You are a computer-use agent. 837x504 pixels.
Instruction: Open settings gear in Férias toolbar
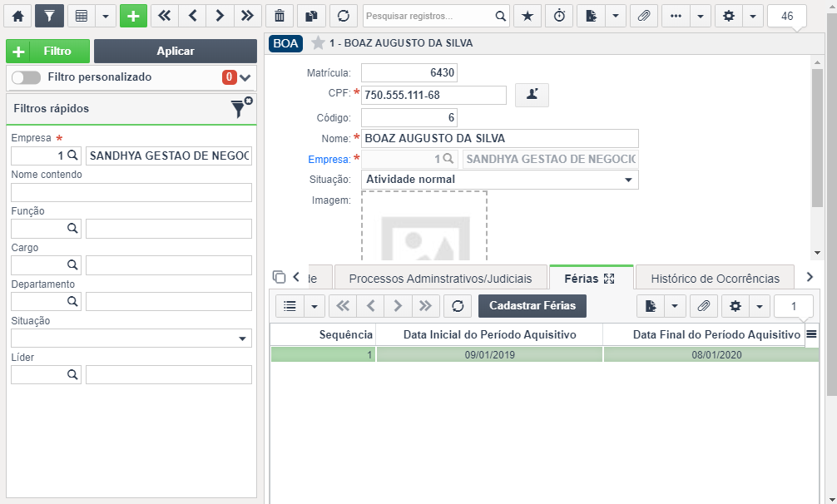coord(735,306)
